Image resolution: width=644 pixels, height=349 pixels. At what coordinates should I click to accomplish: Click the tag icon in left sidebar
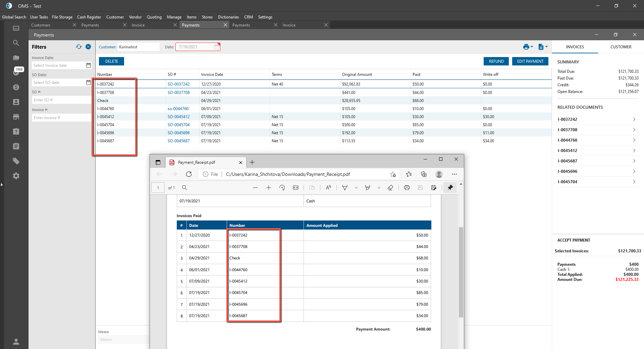(16, 161)
